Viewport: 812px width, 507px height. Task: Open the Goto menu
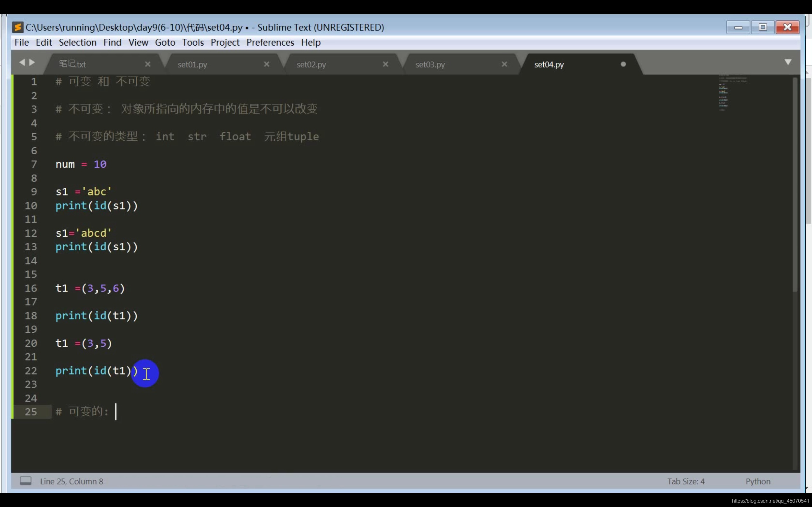point(165,42)
